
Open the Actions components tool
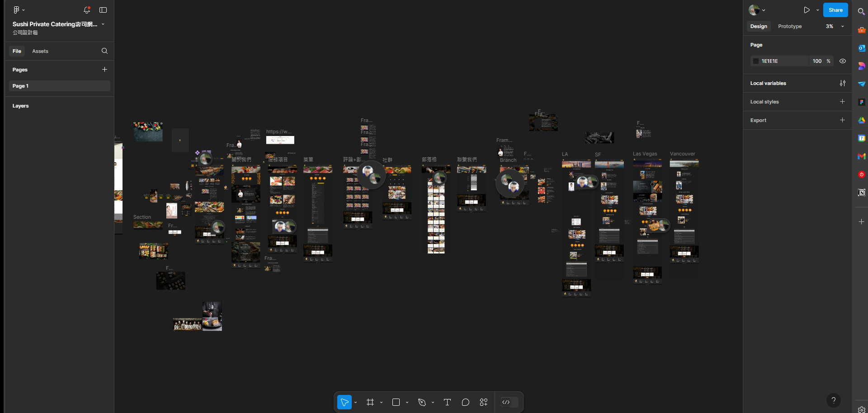pyautogui.click(x=483, y=402)
